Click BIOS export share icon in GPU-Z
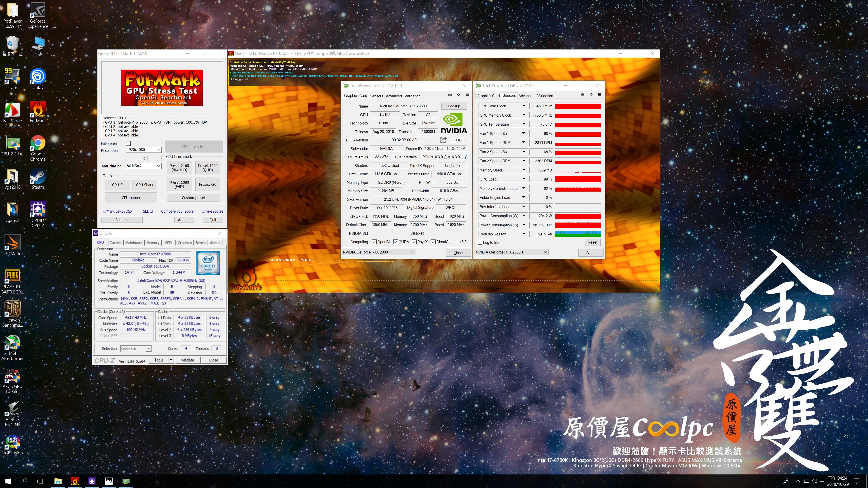Screen dimensions: 868x488 pos(443,140)
